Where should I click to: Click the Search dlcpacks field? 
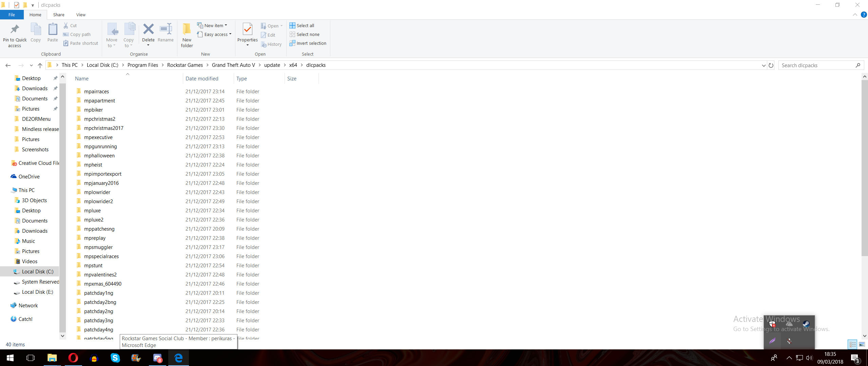tap(821, 65)
